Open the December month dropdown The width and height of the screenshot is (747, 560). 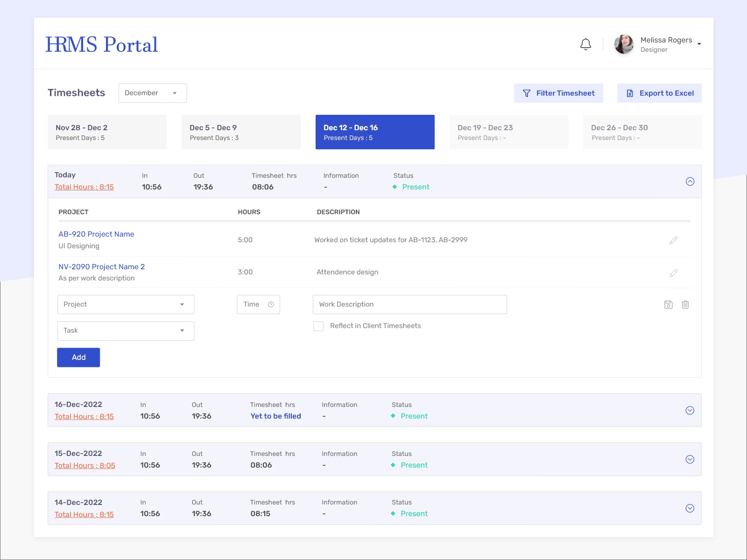tap(152, 93)
